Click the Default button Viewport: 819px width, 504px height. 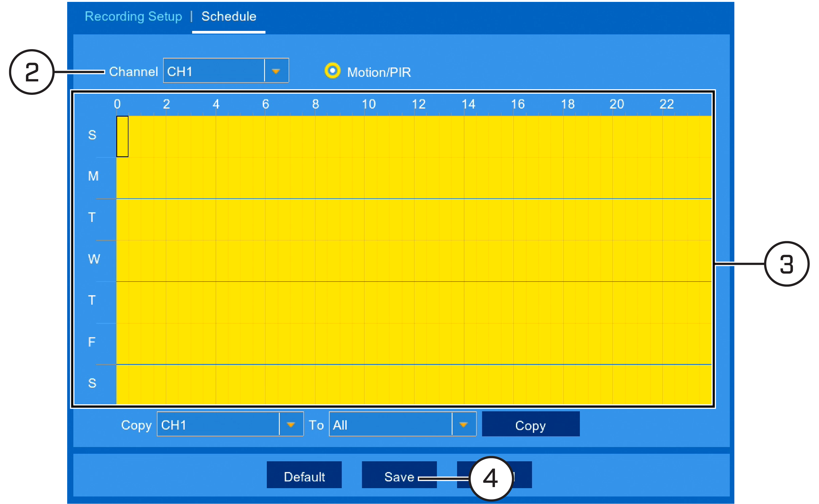[x=304, y=475]
